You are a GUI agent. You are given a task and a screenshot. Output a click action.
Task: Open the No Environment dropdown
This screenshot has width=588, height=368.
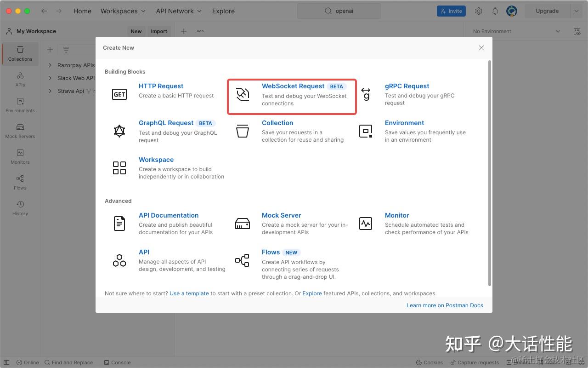(x=514, y=31)
